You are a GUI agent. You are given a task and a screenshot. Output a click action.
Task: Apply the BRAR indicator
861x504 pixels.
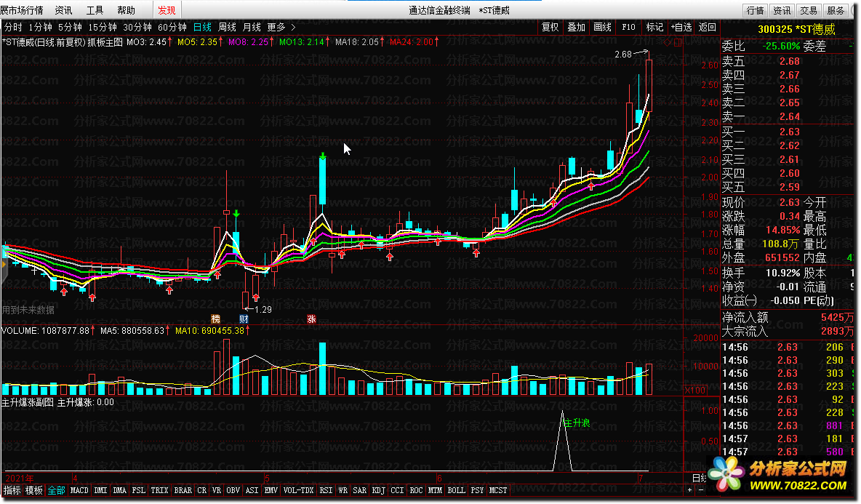click(183, 490)
